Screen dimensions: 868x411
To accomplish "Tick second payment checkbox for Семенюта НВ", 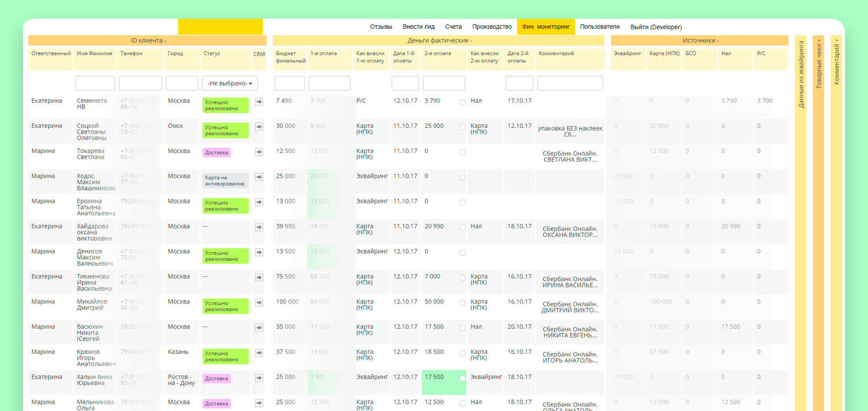I will coord(462,102).
